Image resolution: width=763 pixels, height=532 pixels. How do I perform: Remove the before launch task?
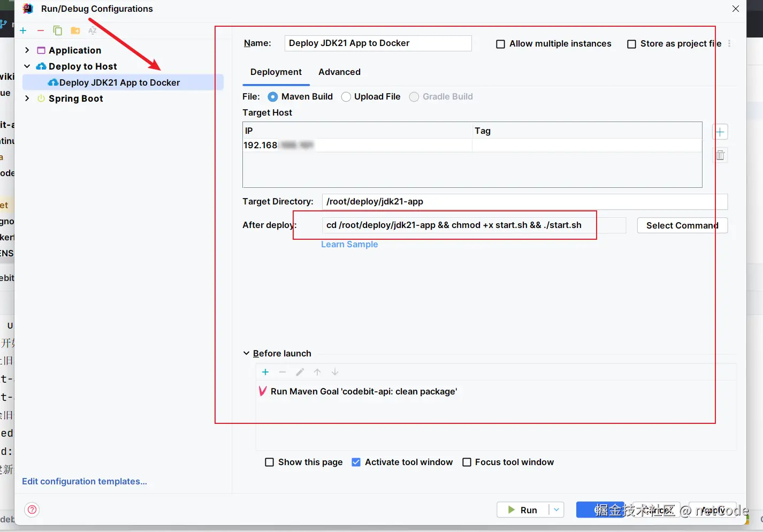[283, 372]
